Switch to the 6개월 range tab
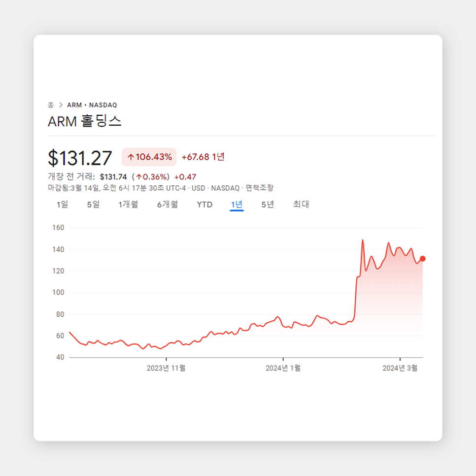Viewport: 476px width, 476px height. (x=168, y=204)
